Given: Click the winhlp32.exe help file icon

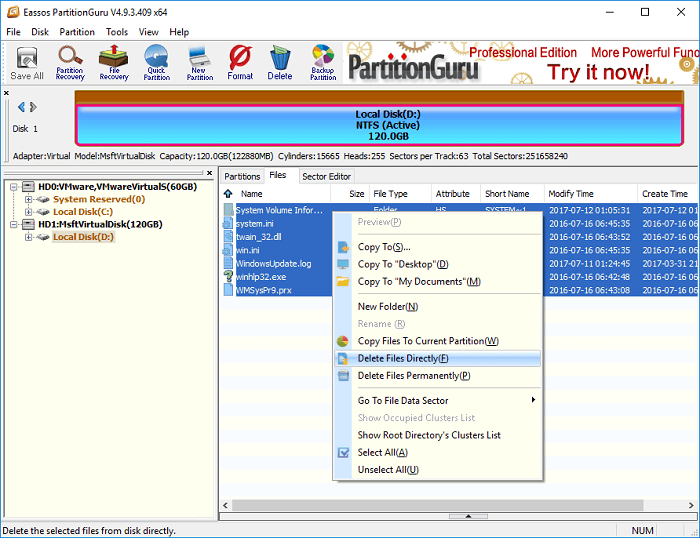Looking at the screenshot, I should [228, 277].
